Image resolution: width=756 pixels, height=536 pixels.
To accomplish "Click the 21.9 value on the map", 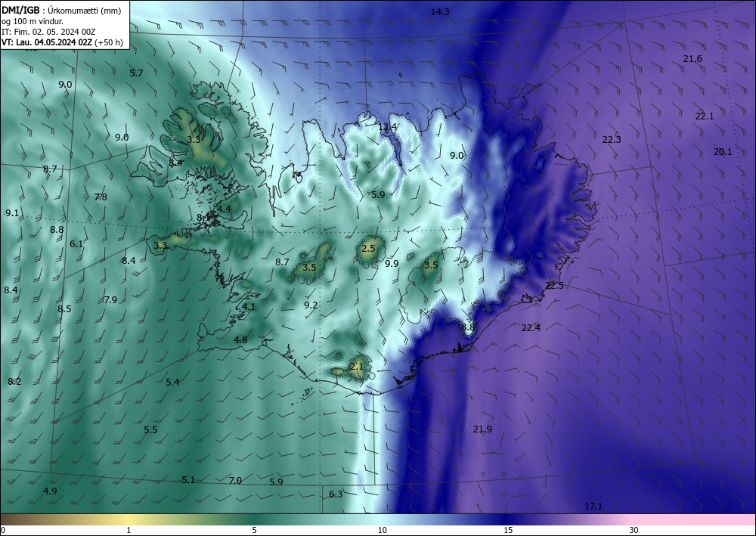I will point(482,429).
